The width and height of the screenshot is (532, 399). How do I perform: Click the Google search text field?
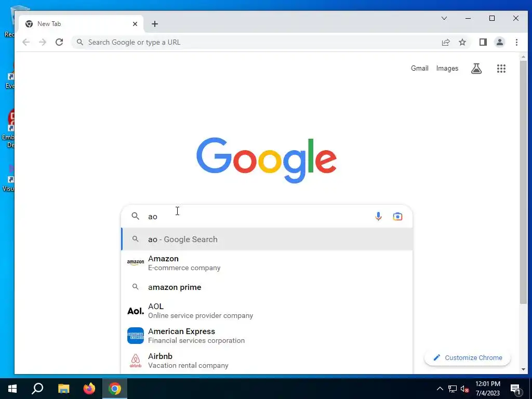(x=258, y=217)
